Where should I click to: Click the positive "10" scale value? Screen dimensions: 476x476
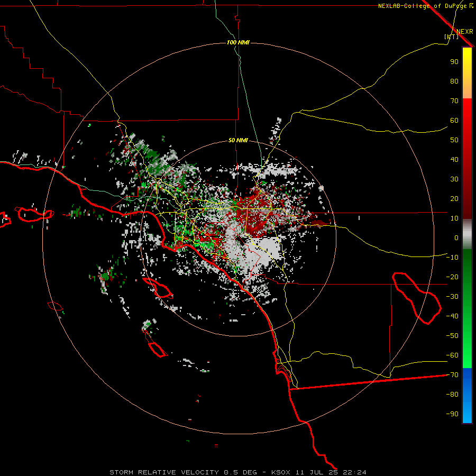coord(454,218)
